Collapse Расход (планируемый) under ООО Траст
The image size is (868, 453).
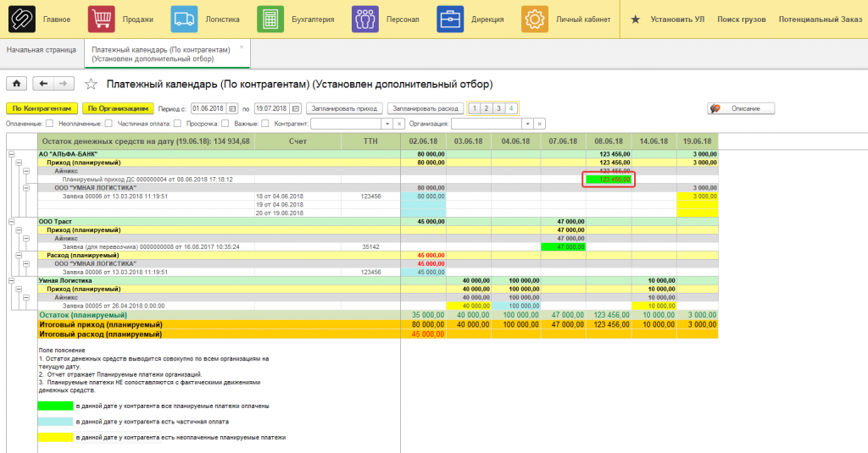[19, 256]
